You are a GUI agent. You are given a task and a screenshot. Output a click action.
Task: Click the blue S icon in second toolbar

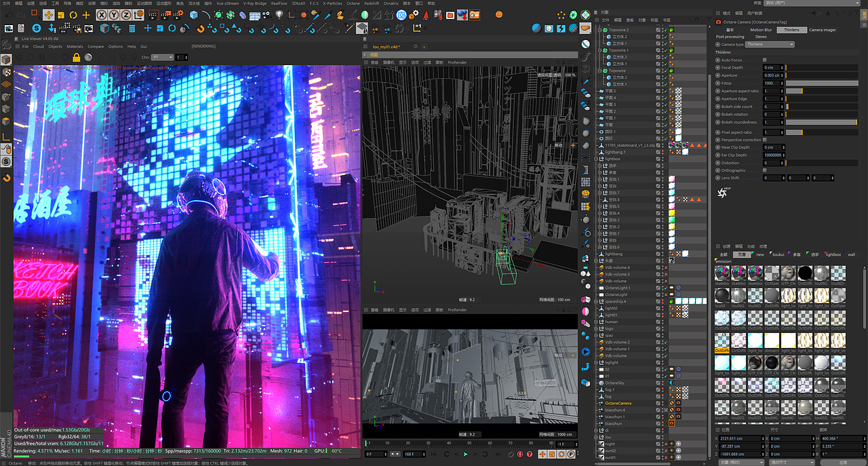[36, 28]
